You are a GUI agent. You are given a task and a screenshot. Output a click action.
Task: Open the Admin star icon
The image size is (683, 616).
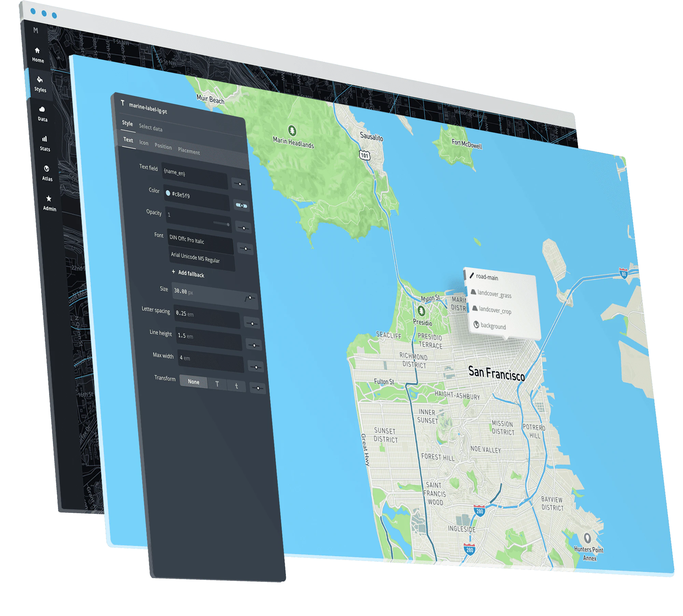point(49,199)
